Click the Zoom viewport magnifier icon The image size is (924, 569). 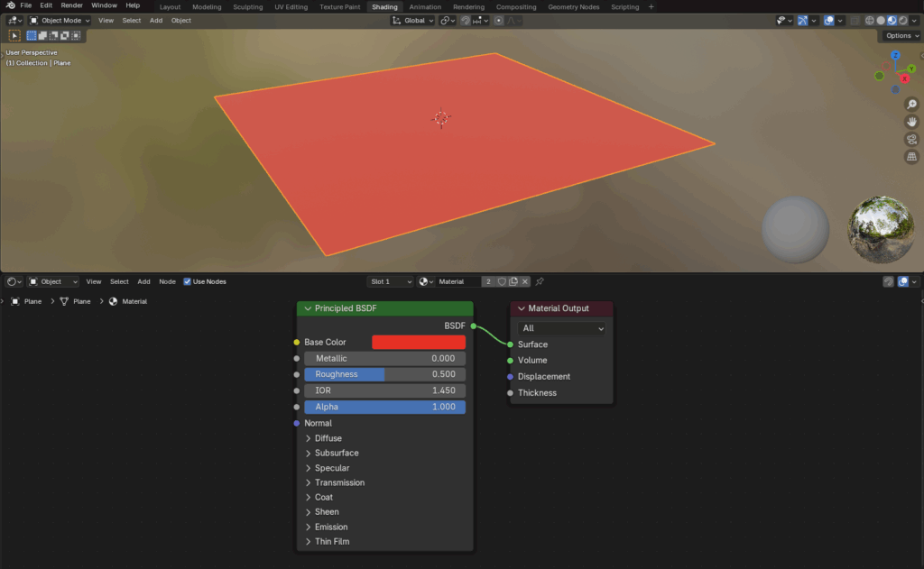(x=911, y=105)
